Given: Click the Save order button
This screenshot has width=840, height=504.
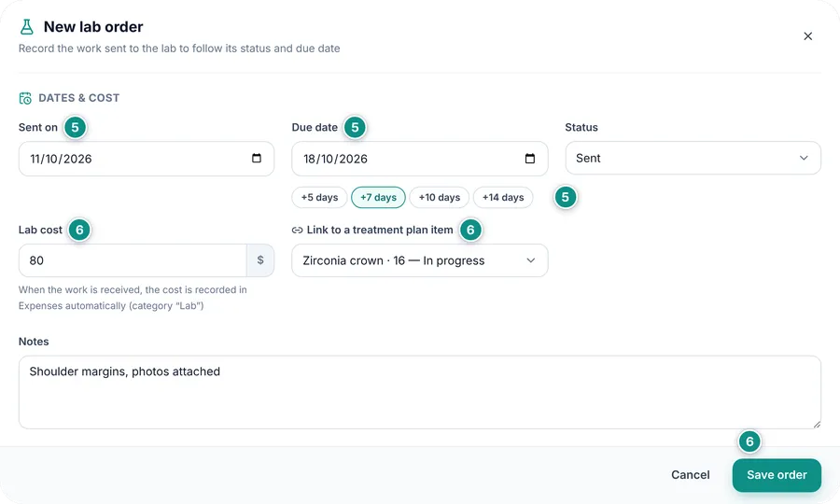Looking at the screenshot, I should point(777,475).
